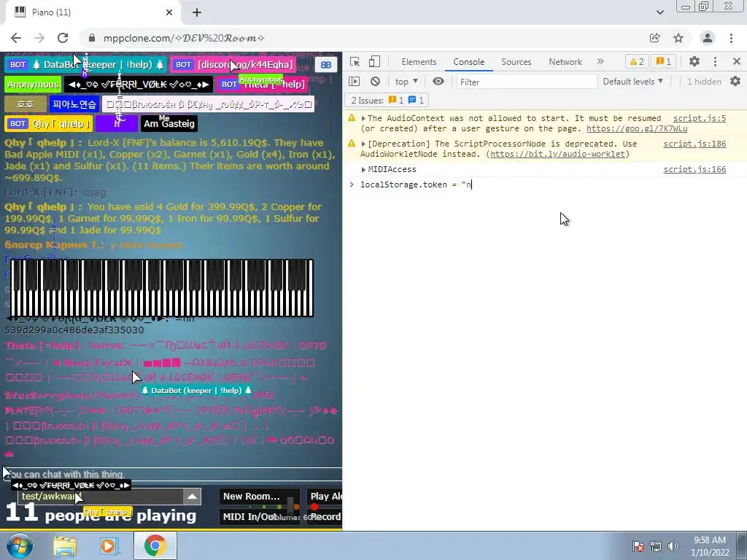Open the Windows Start menu

[x=20, y=545]
